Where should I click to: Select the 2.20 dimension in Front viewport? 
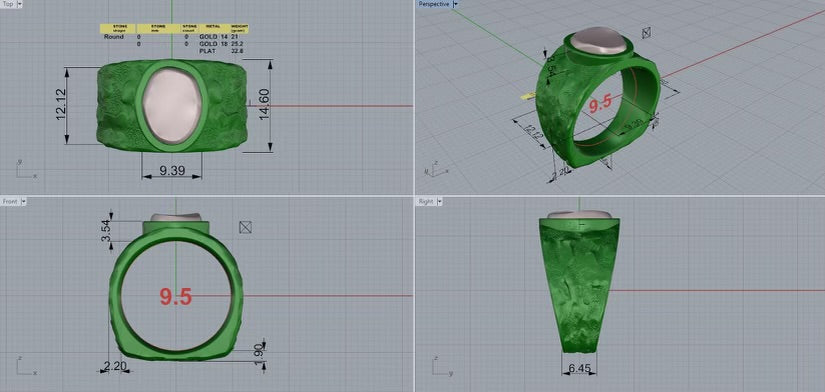point(114,365)
